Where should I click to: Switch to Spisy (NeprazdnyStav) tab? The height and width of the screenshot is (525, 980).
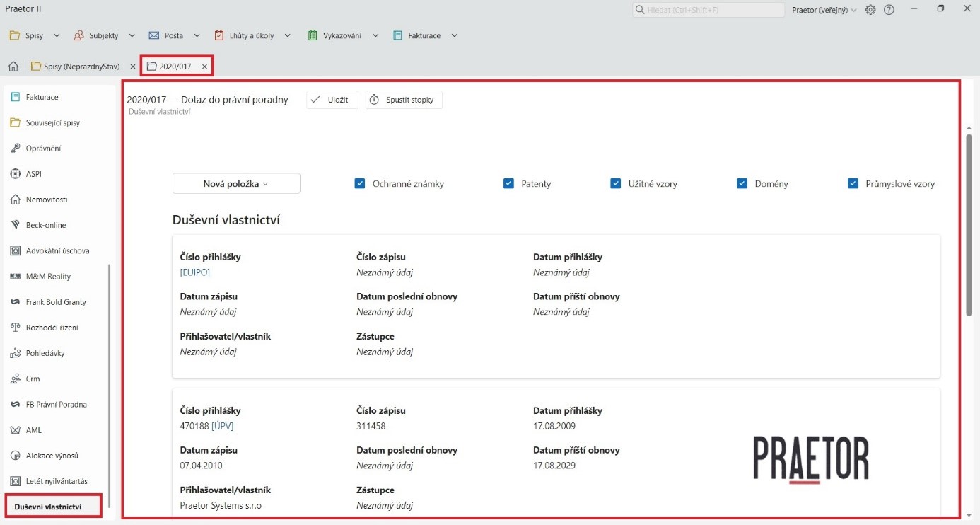[x=81, y=67]
